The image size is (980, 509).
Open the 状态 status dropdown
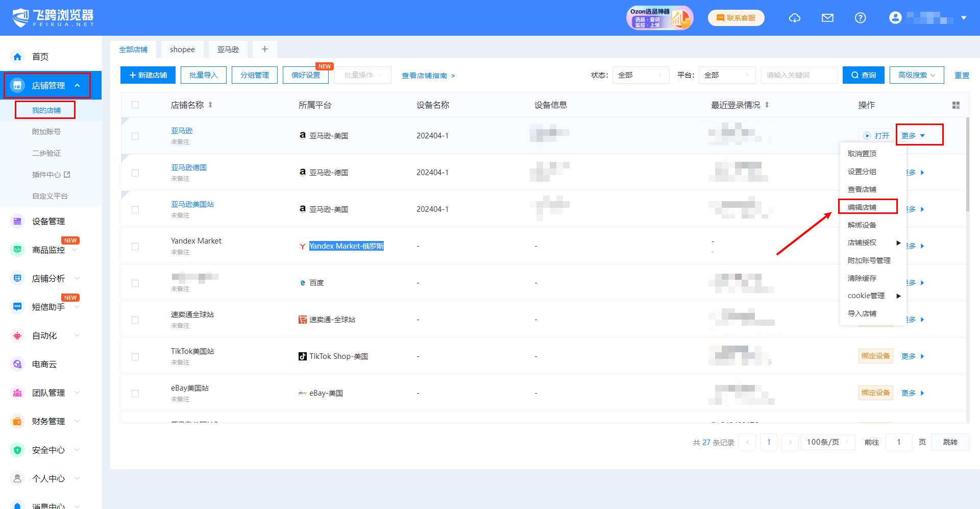point(640,75)
